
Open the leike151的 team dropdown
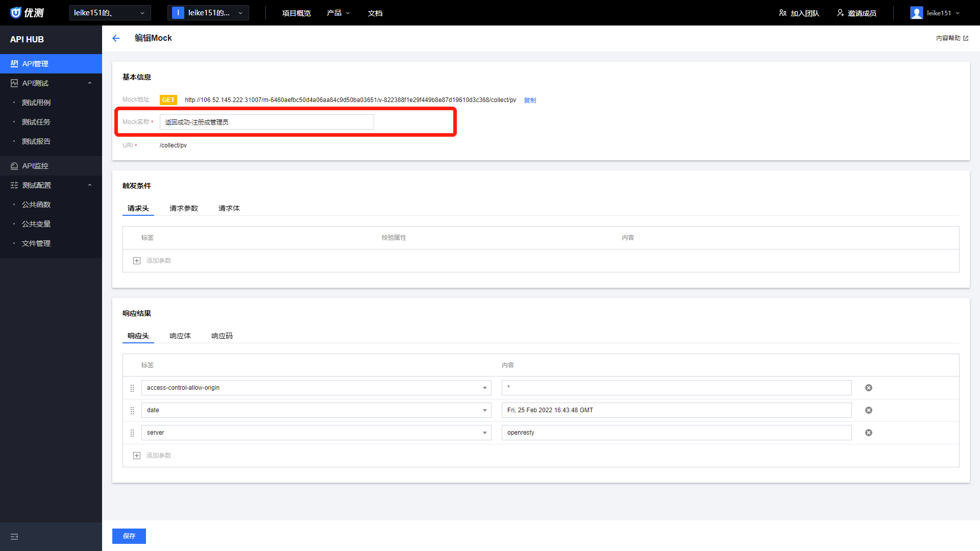(110, 13)
